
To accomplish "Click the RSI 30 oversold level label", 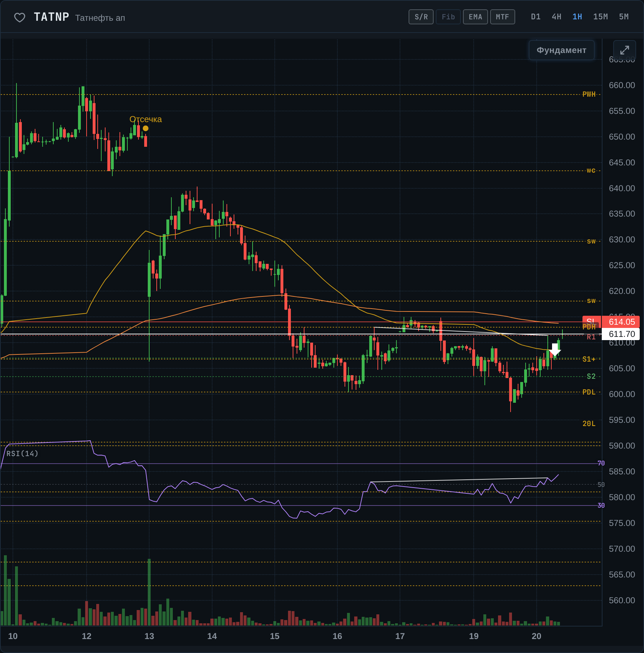I will coord(601,506).
